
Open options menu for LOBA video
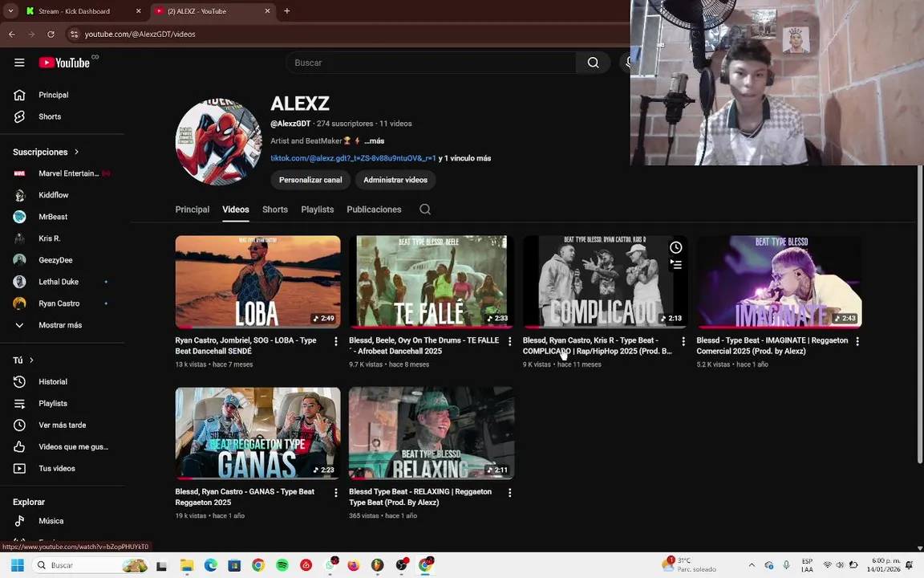(x=336, y=341)
